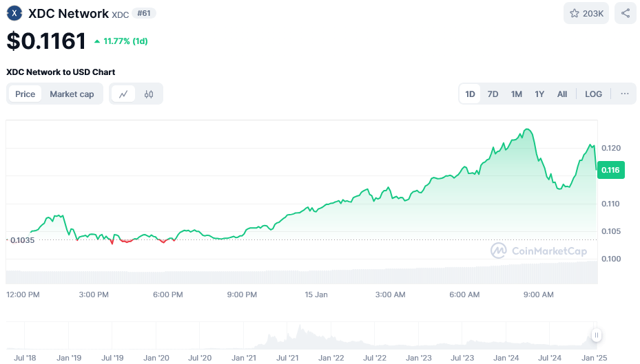This screenshot has height=364, width=640.
Task: Open the share icon button
Action: click(626, 13)
